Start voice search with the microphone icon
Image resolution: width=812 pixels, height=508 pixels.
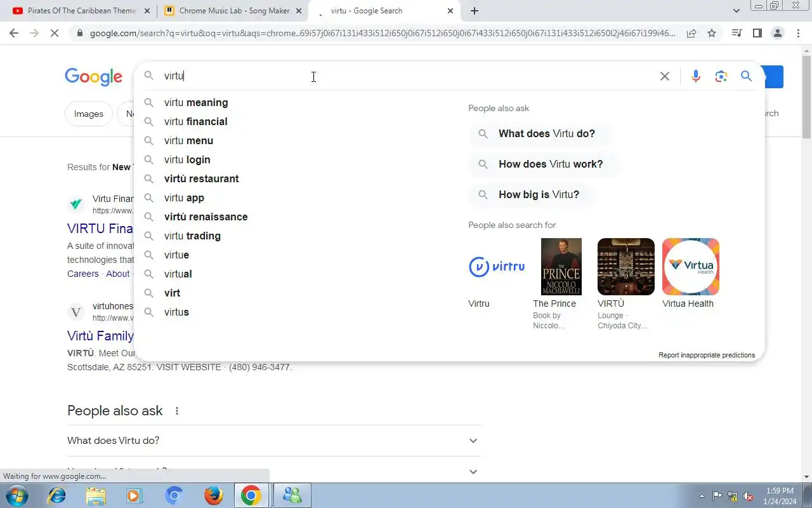click(x=696, y=76)
